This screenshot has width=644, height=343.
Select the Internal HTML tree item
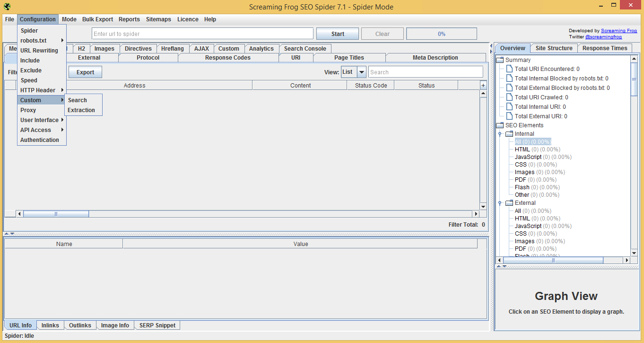[538, 150]
